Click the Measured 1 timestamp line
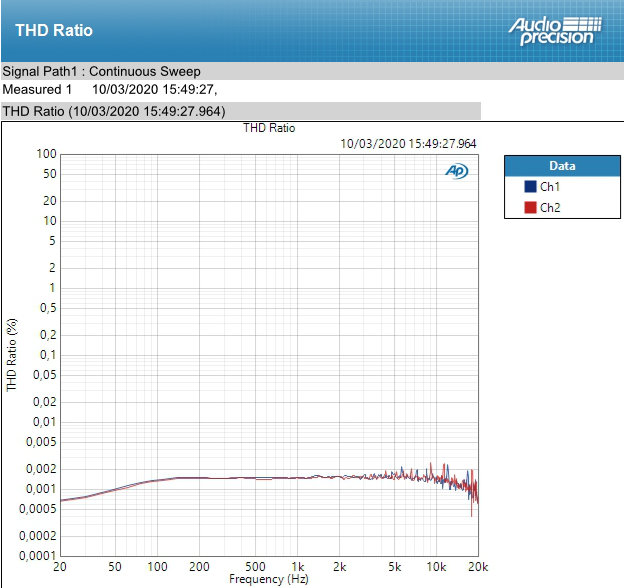Image resolution: width=624 pixels, height=588 pixels. 110,89
